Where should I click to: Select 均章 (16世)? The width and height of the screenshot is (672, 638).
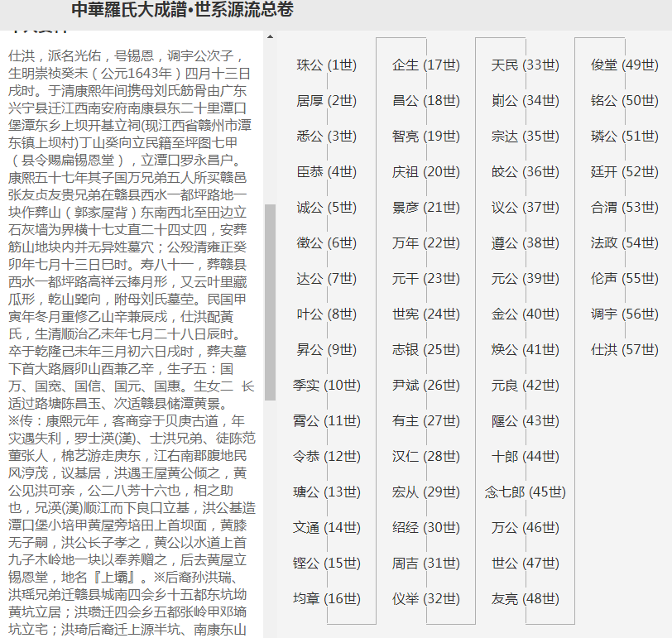[x=327, y=598]
